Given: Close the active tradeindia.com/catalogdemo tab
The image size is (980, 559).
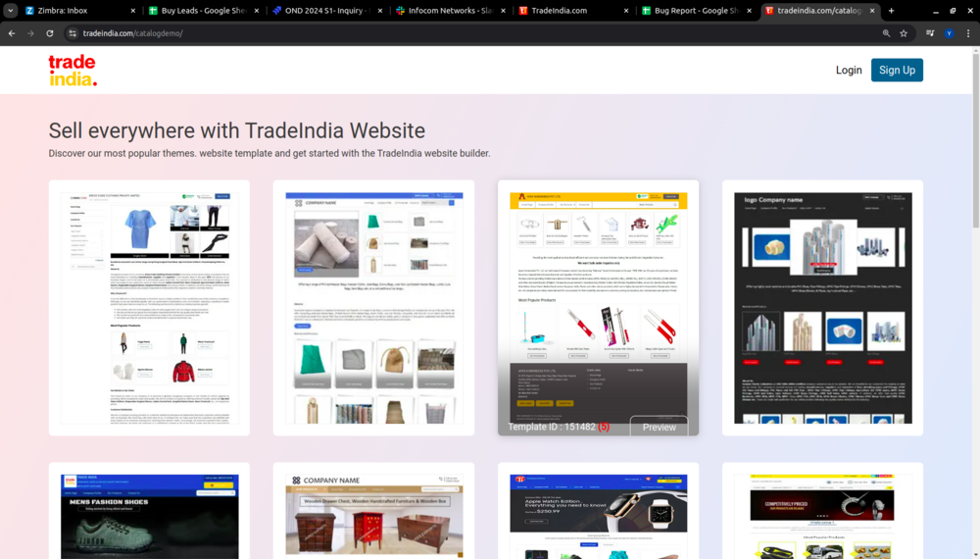Looking at the screenshot, I should (872, 11).
